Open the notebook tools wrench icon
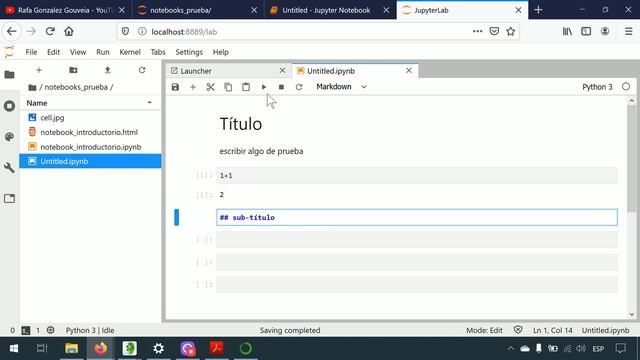This screenshot has width=640, height=360. [x=9, y=168]
